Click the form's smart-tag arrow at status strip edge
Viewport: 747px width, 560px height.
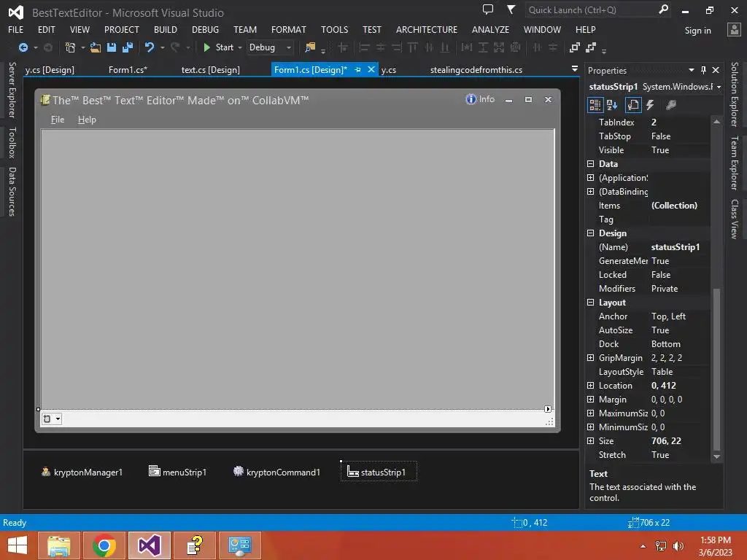point(548,409)
